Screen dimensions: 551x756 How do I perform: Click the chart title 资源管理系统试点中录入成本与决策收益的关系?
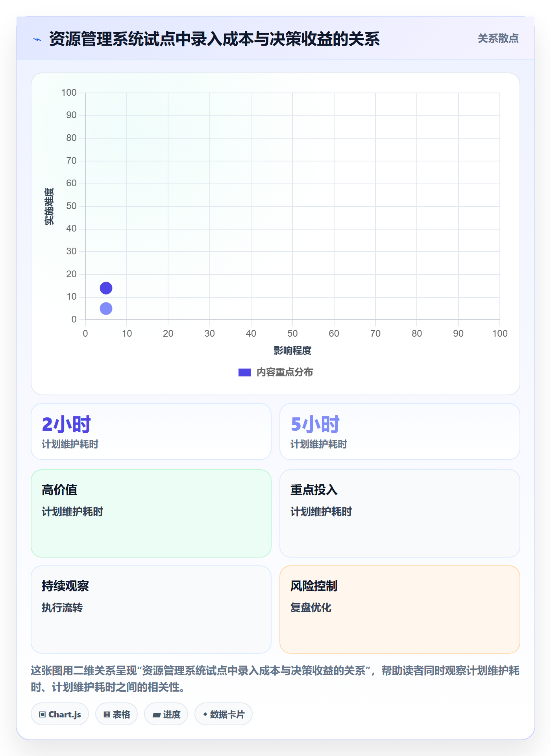(x=214, y=39)
